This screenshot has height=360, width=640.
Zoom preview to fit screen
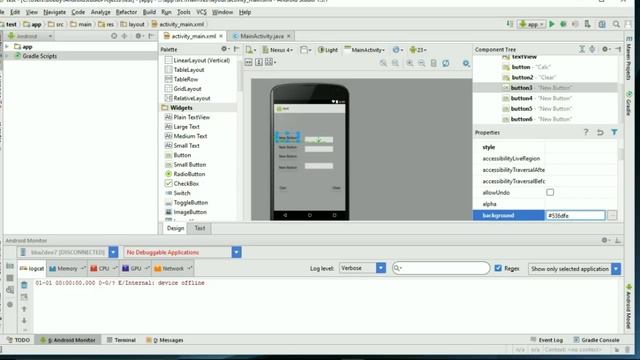(383, 63)
